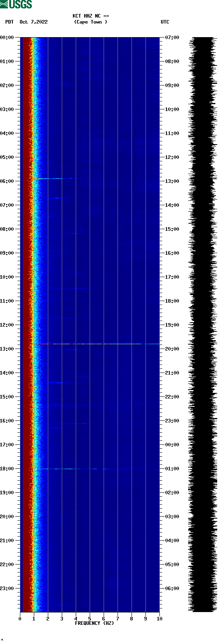Screen dimensions: 220x644
Task: Click the frequency axis '8' tick label
Action: [132, 619]
